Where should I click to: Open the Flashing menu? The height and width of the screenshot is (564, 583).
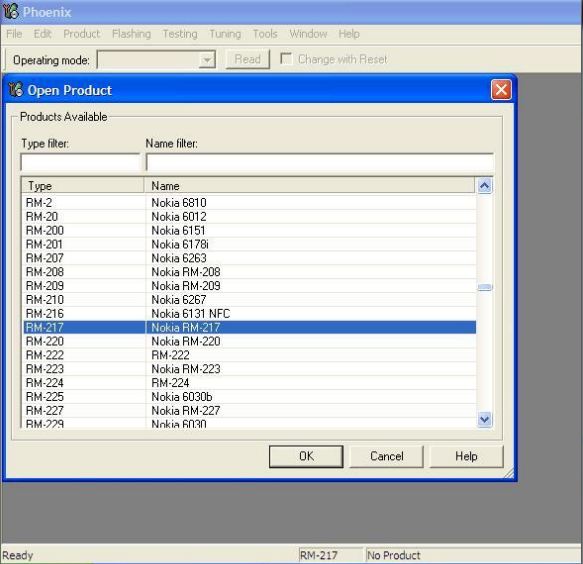(132, 34)
